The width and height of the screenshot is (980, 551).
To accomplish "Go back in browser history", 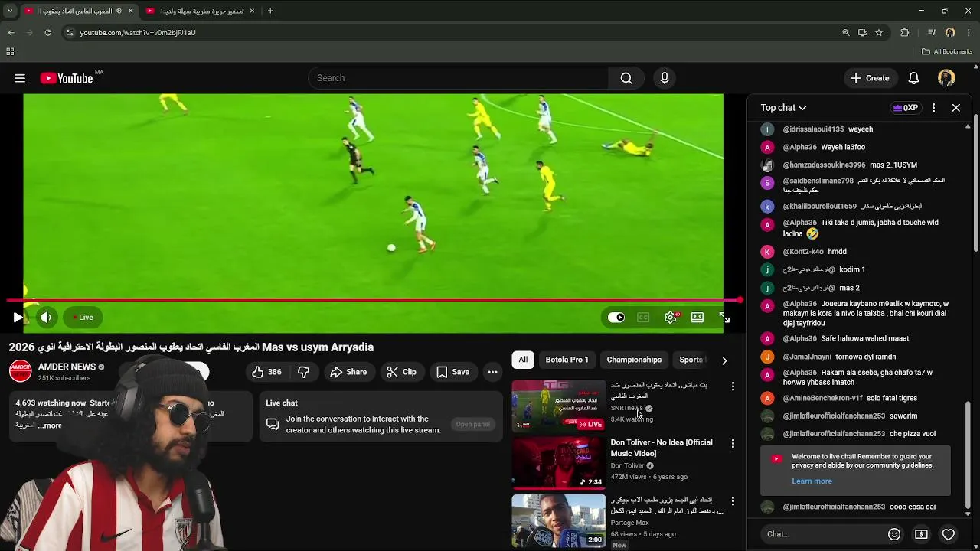I will point(11,33).
